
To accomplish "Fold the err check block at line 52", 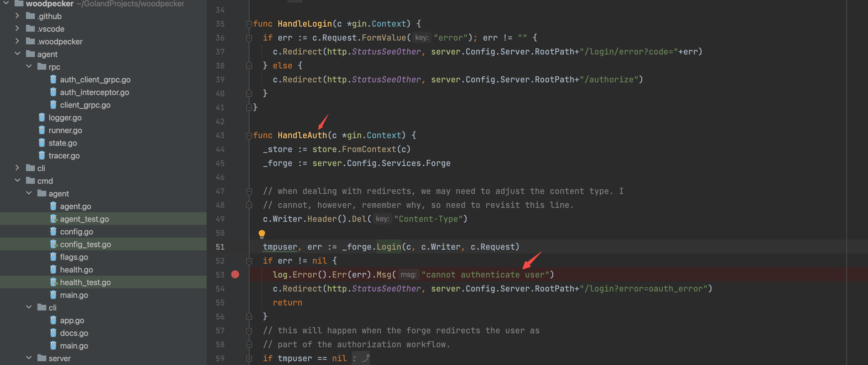I will 249,261.
